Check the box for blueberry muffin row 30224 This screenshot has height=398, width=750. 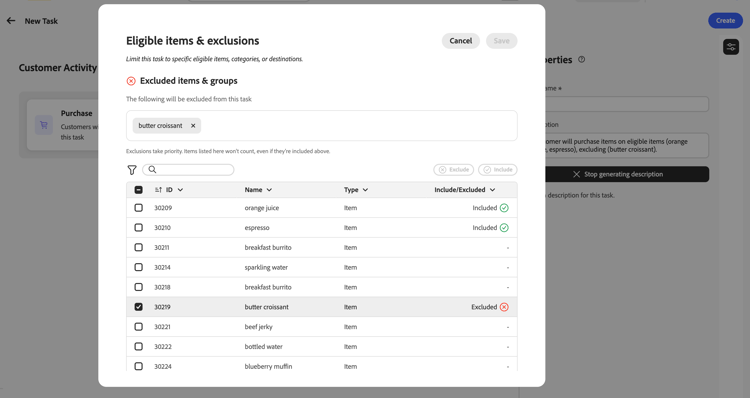tap(139, 366)
